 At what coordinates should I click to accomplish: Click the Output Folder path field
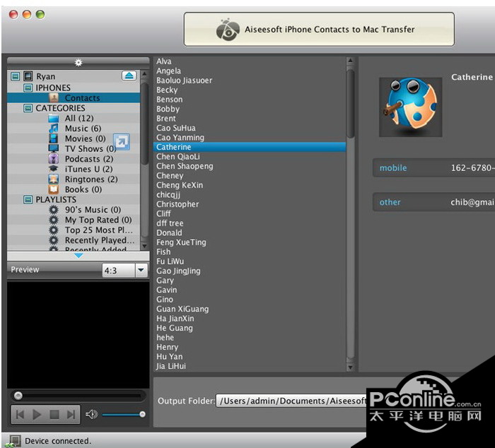[x=291, y=401]
